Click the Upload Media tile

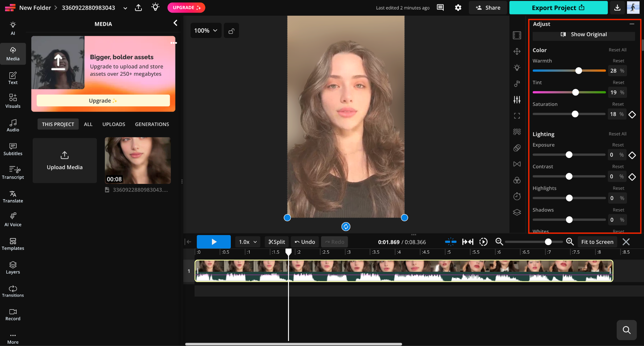point(65,160)
